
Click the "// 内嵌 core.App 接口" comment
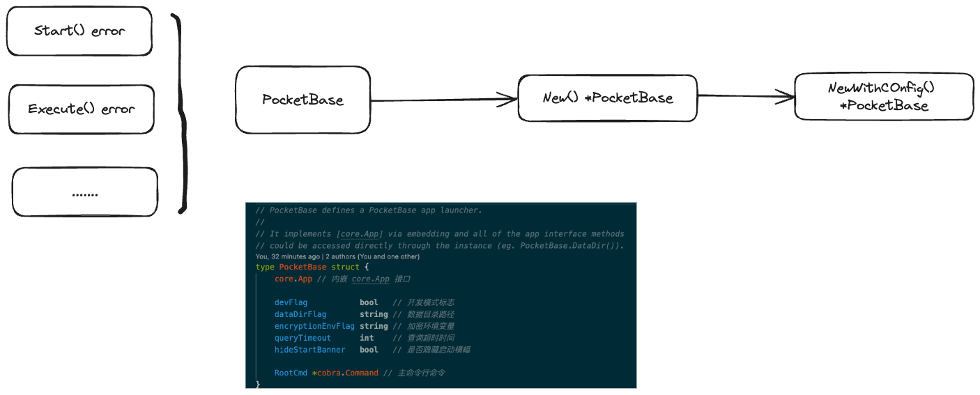(363, 279)
